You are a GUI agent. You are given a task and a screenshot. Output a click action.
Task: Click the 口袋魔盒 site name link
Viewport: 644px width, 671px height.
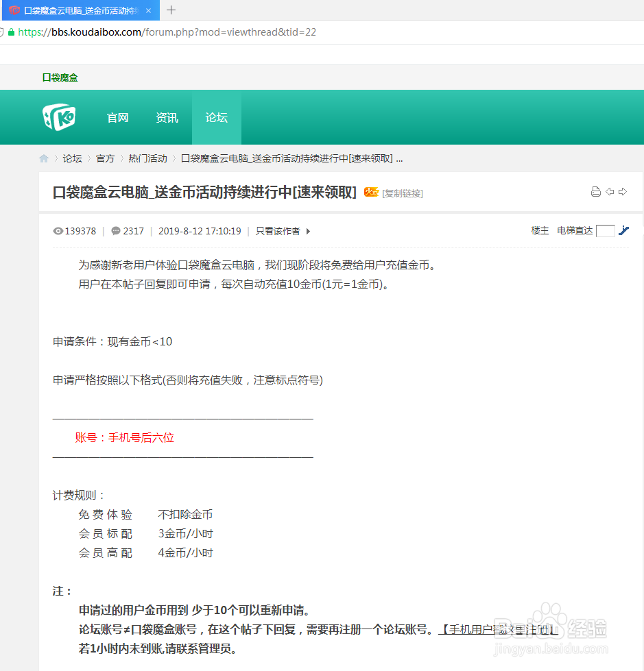60,77
